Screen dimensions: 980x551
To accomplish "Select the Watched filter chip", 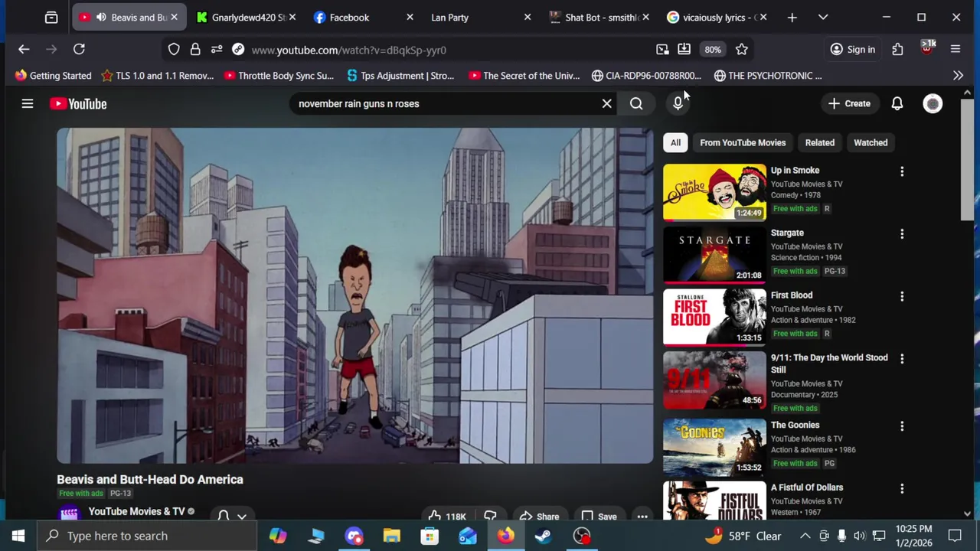I will pyautogui.click(x=871, y=142).
